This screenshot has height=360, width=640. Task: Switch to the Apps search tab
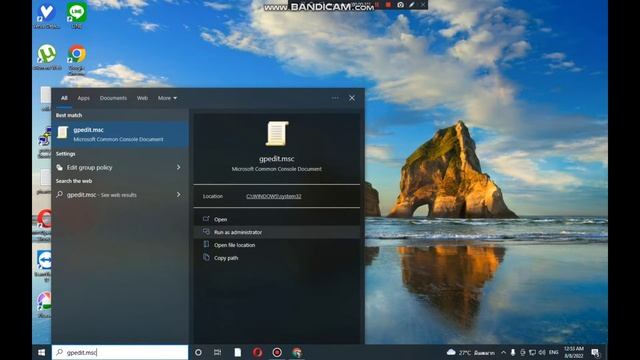click(x=83, y=98)
